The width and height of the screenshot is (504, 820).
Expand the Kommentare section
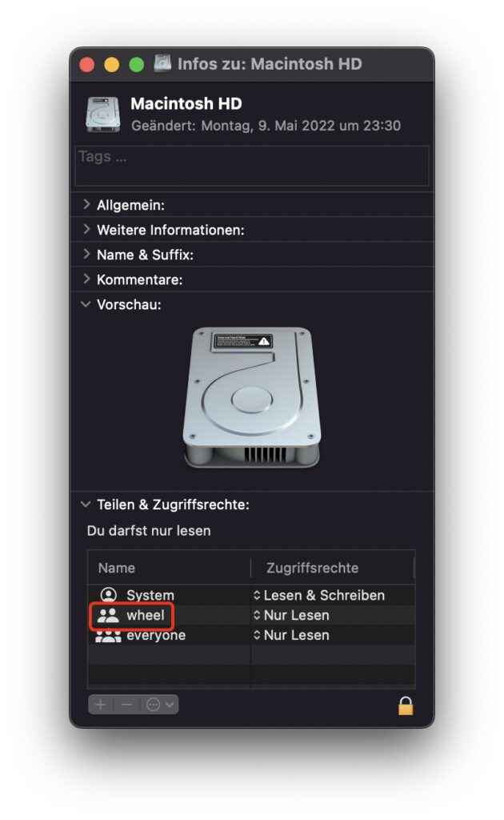[88, 279]
